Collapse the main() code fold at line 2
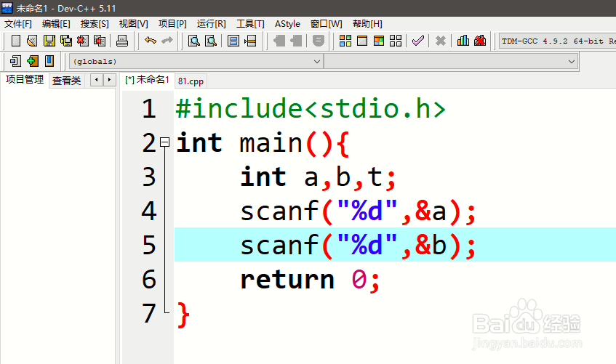Screen dimensions: 616x364 (x=165, y=142)
